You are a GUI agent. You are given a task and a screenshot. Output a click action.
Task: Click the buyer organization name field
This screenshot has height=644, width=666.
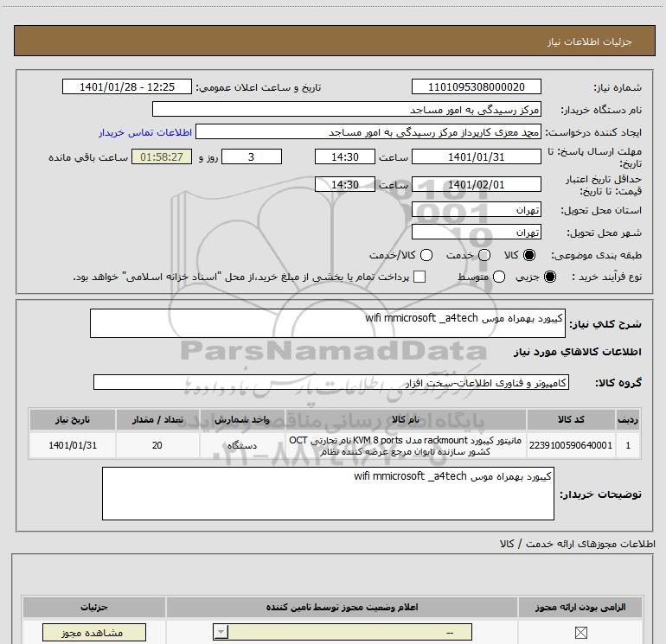[347, 109]
